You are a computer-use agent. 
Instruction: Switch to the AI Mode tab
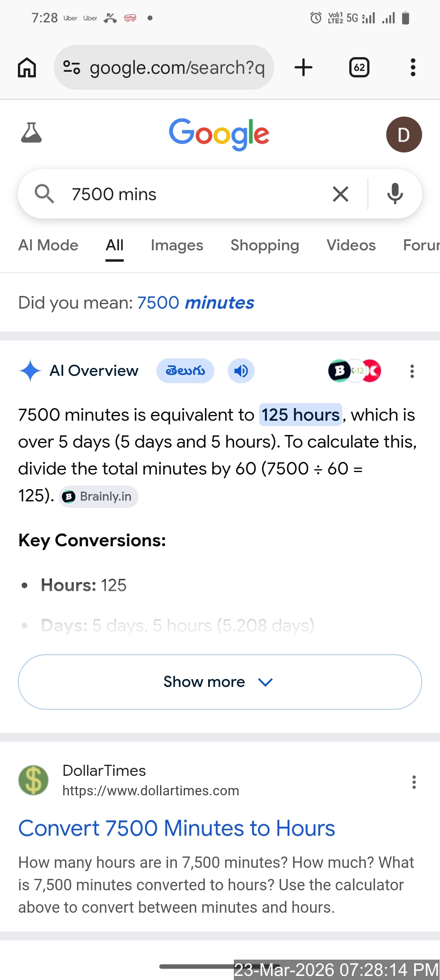pos(48,245)
